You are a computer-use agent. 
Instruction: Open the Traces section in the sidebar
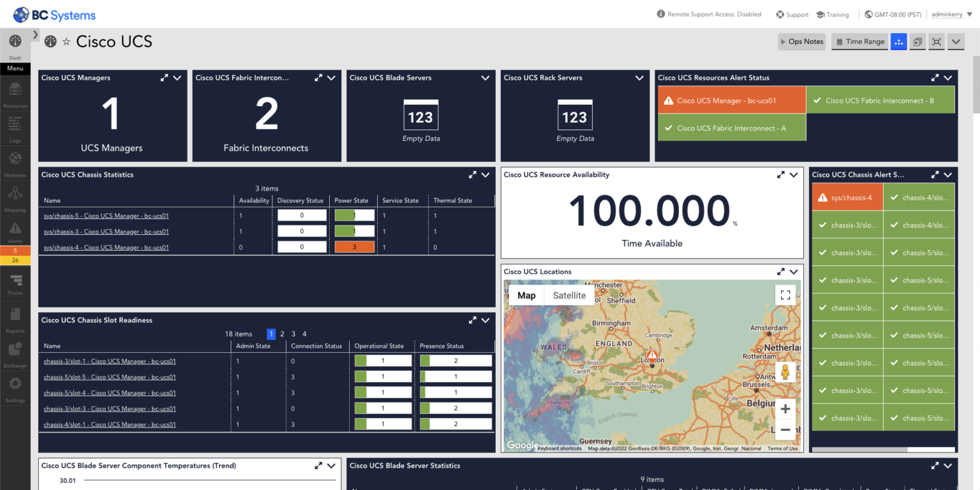[15, 281]
